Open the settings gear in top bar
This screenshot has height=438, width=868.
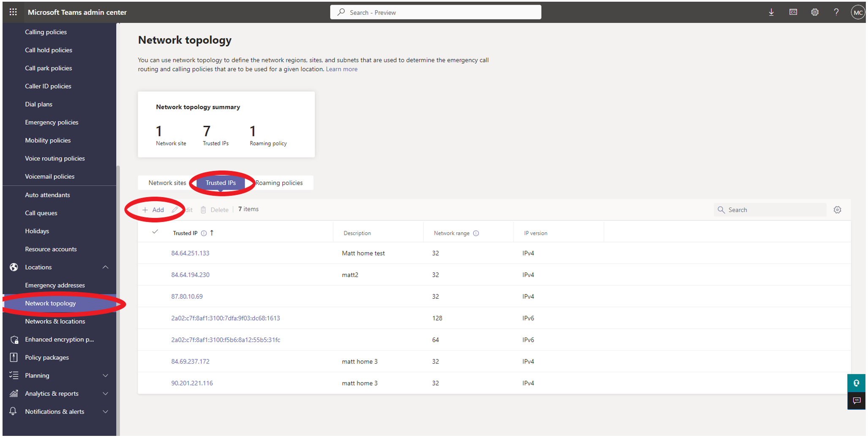click(x=815, y=12)
